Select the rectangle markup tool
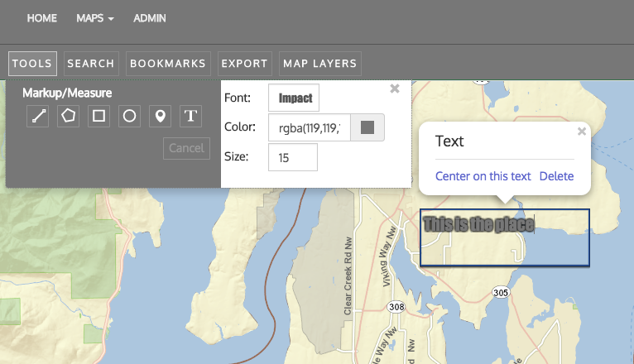Image resolution: width=634 pixels, height=364 pixels. [98, 116]
